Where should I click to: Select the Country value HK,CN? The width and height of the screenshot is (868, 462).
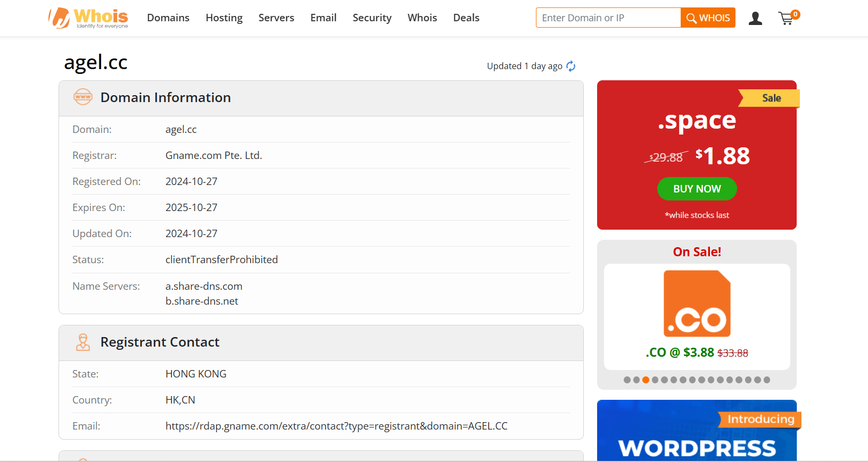click(180, 400)
